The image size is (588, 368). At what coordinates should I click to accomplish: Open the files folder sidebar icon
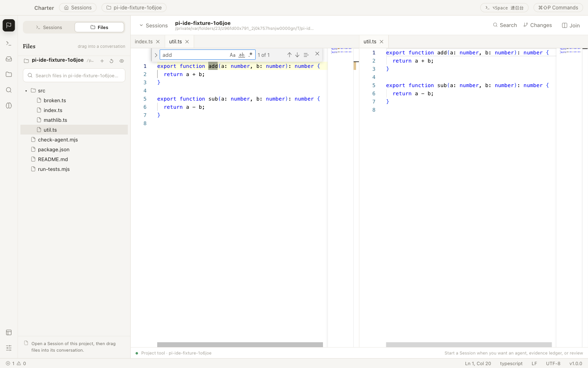9,74
